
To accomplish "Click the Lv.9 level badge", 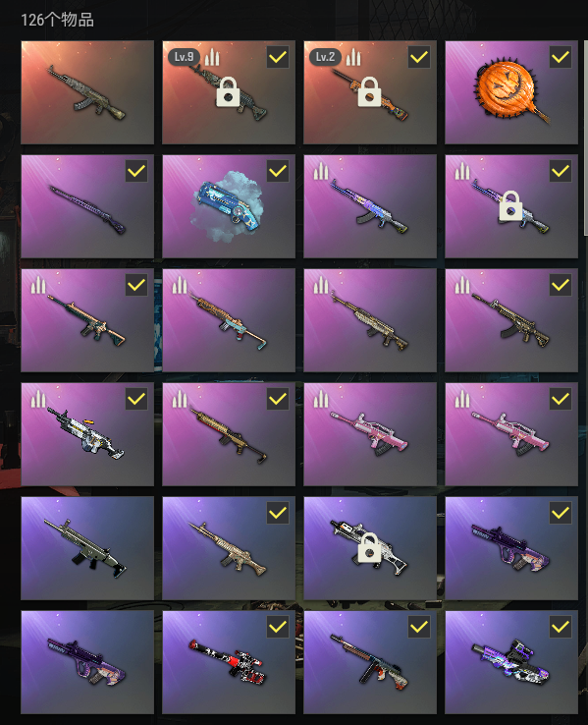I will coord(184,57).
